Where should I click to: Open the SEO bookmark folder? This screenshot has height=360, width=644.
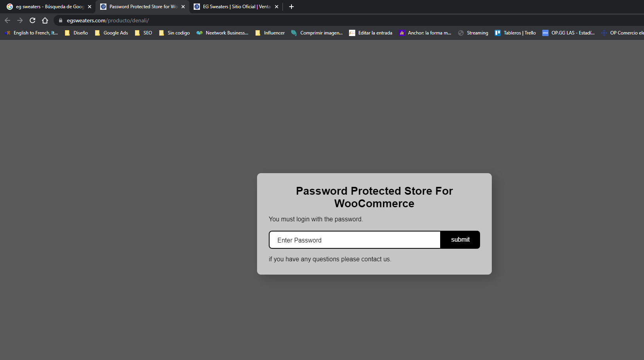143,33
